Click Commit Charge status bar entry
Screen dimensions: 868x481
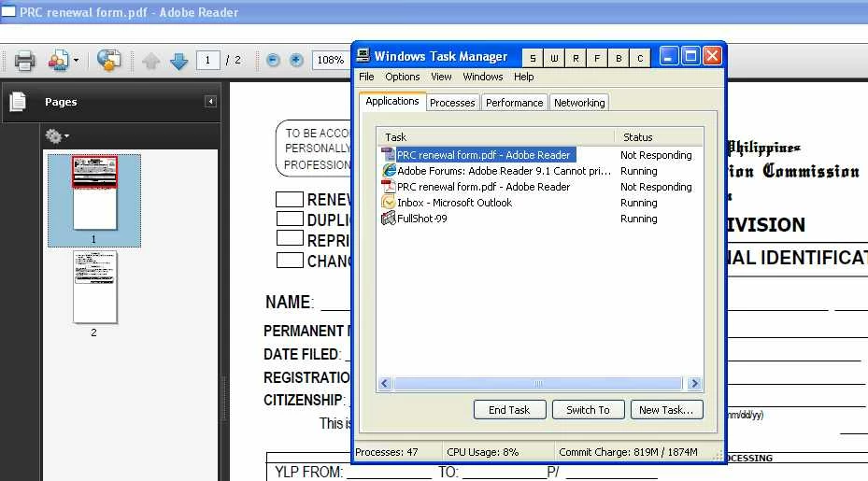628,452
